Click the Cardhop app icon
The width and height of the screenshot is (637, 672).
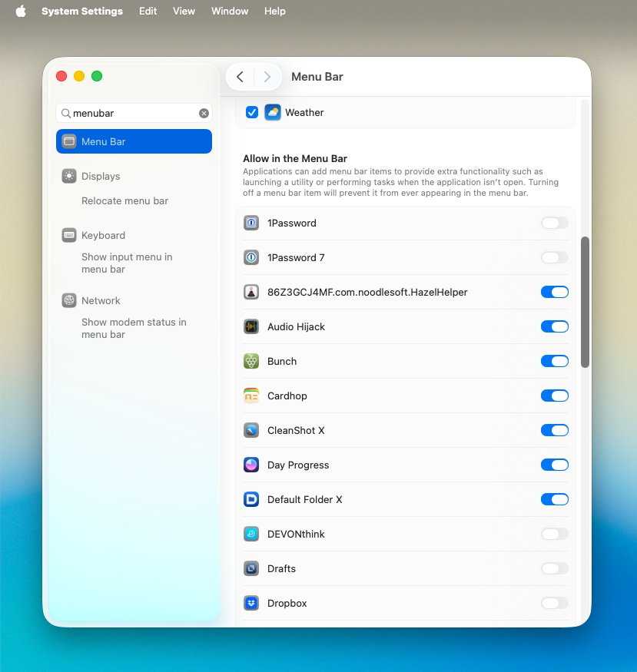(251, 396)
